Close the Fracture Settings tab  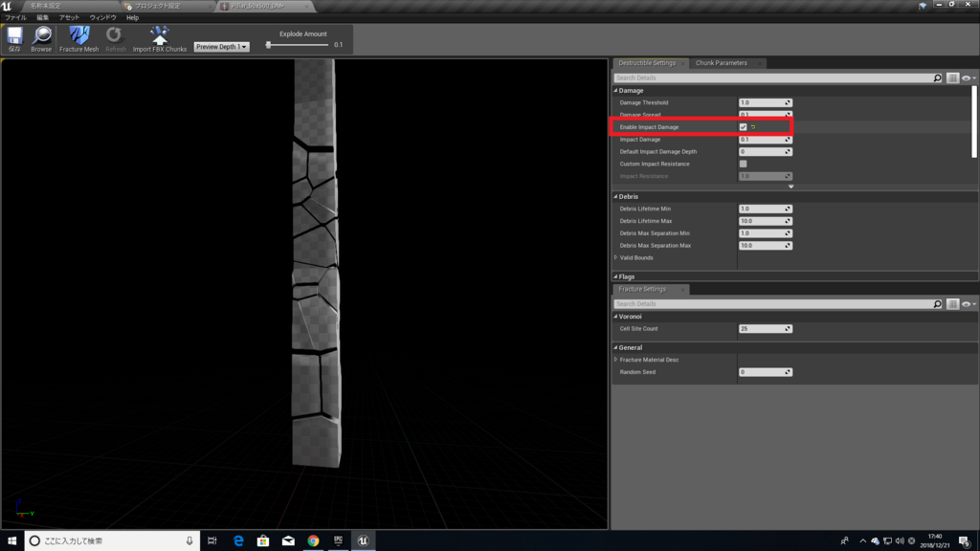coord(681,289)
